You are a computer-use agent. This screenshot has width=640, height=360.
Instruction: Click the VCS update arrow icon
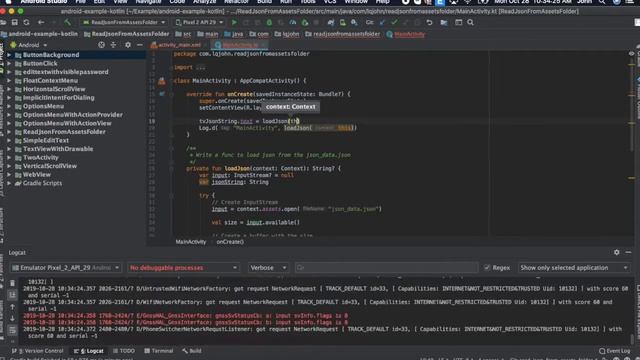point(382,22)
